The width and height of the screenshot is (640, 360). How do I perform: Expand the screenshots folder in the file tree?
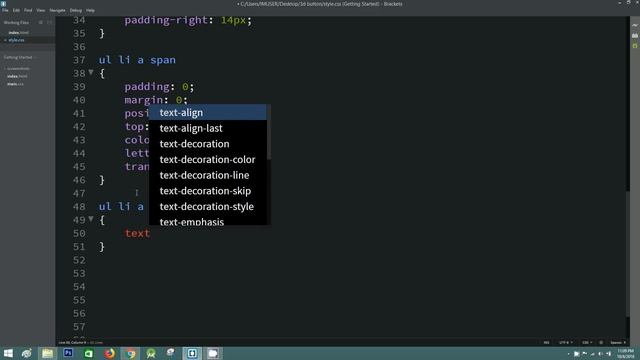coord(18,69)
